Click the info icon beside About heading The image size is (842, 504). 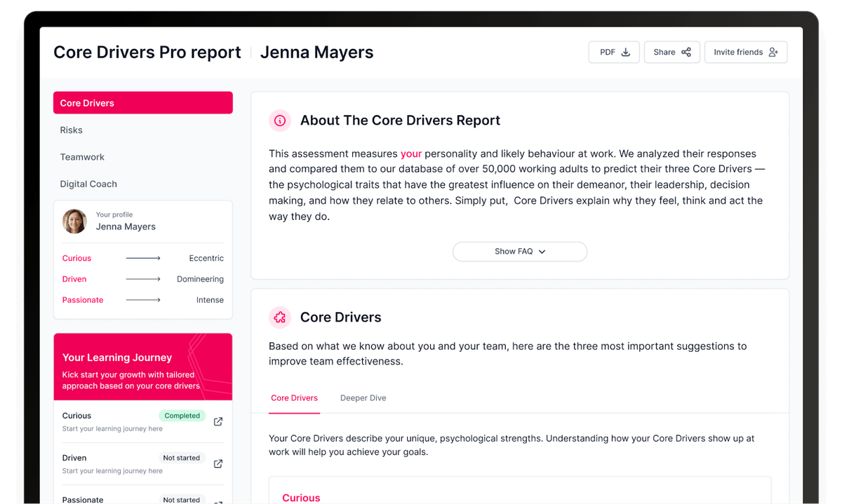(x=280, y=121)
